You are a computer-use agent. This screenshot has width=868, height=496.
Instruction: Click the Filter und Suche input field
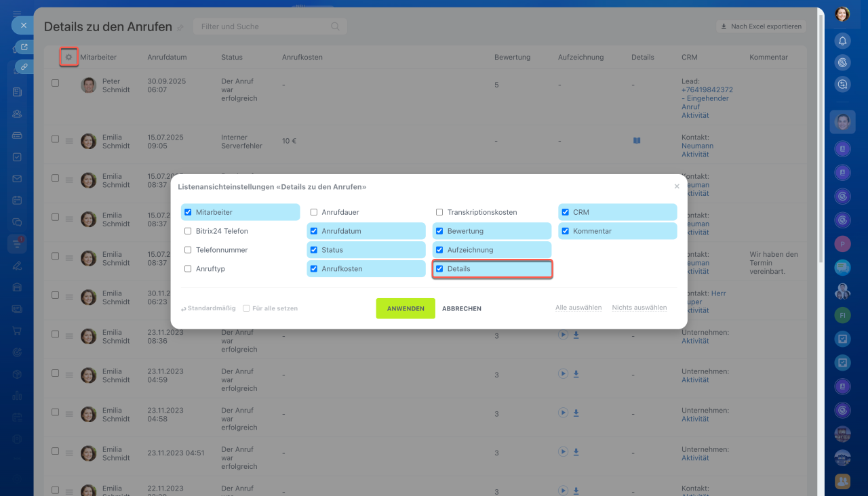(x=264, y=26)
